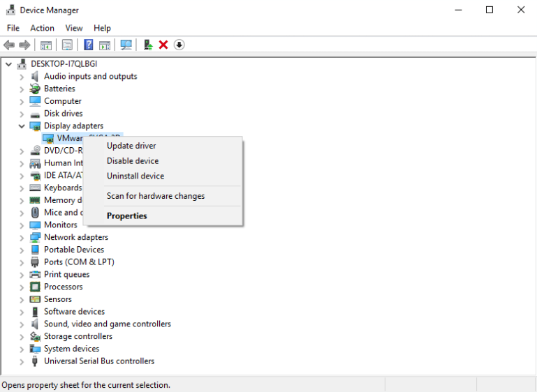The height and width of the screenshot is (392, 537).
Task: Click the Print queues printer icon
Action: tap(35, 274)
